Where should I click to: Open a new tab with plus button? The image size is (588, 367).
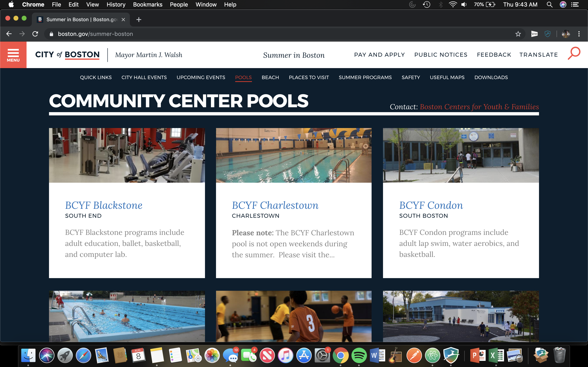click(x=139, y=19)
